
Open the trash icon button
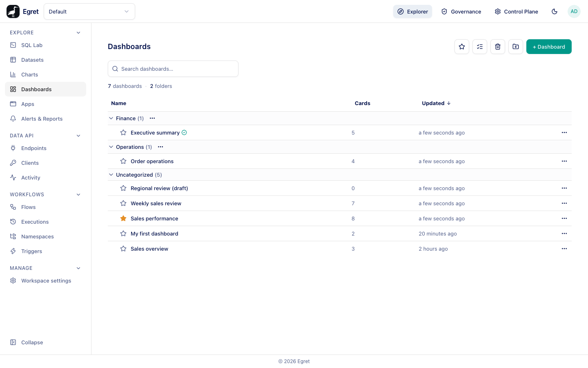click(498, 47)
